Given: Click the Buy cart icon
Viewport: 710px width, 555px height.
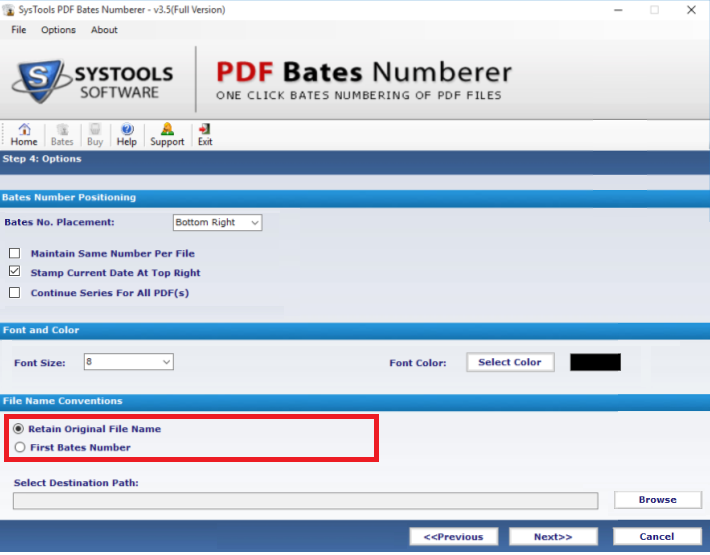Looking at the screenshot, I should pyautogui.click(x=95, y=135).
